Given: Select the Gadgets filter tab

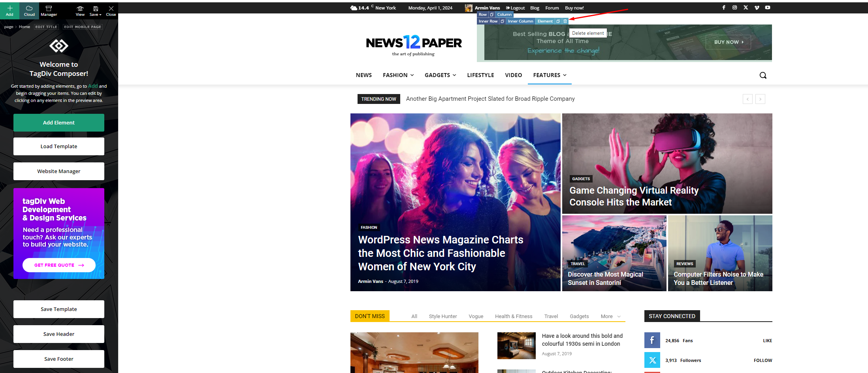Looking at the screenshot, I should 579,316.
